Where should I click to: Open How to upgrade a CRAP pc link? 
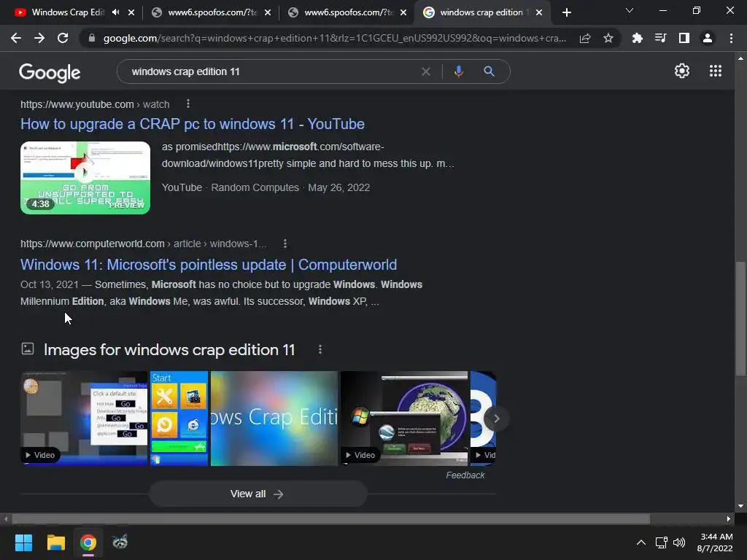point(193,124)
